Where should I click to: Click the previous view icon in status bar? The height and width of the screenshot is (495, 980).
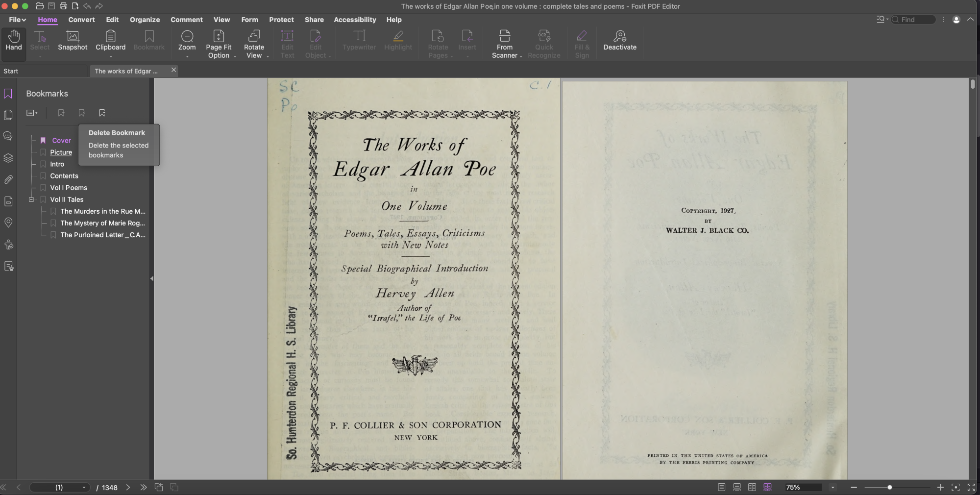[x=159, y=487]
